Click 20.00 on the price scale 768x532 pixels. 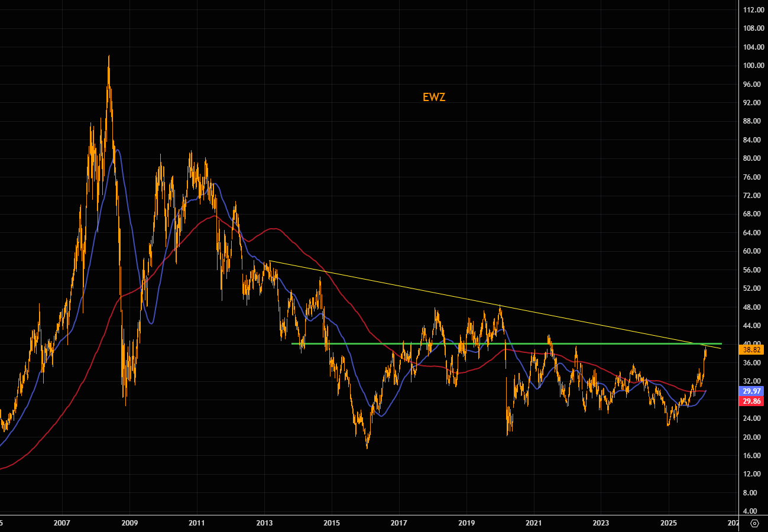pos(753,437)
